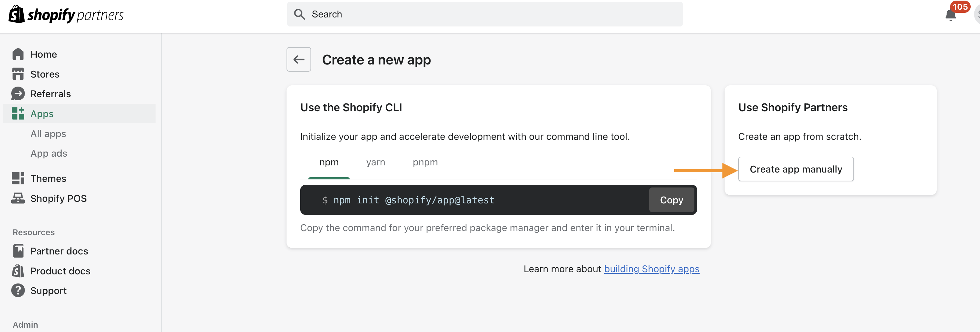Click the Use Shopify Partners heading
980x332 pixels.
[793, 107]
